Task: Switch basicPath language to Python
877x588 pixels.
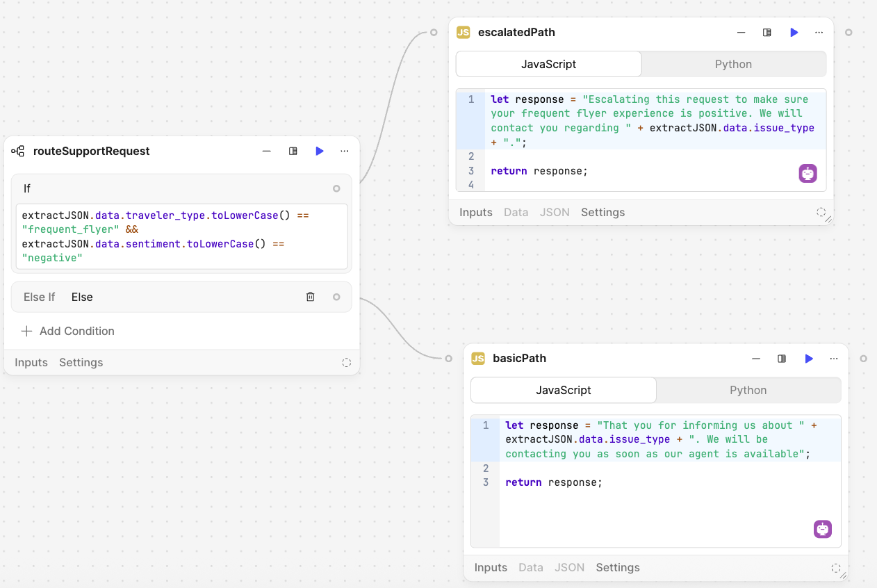Action: click(748, 390)
